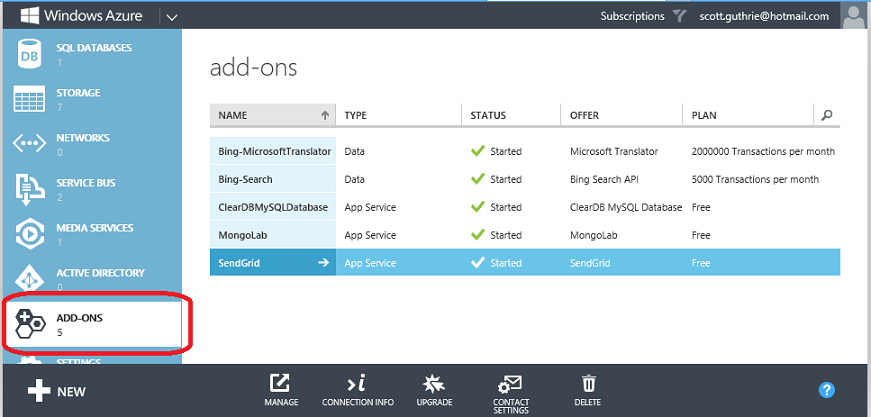Click the arrow next to SendGrid
Image resolution: width=871 pixels, height=417 pixels.
coord(323,263)
